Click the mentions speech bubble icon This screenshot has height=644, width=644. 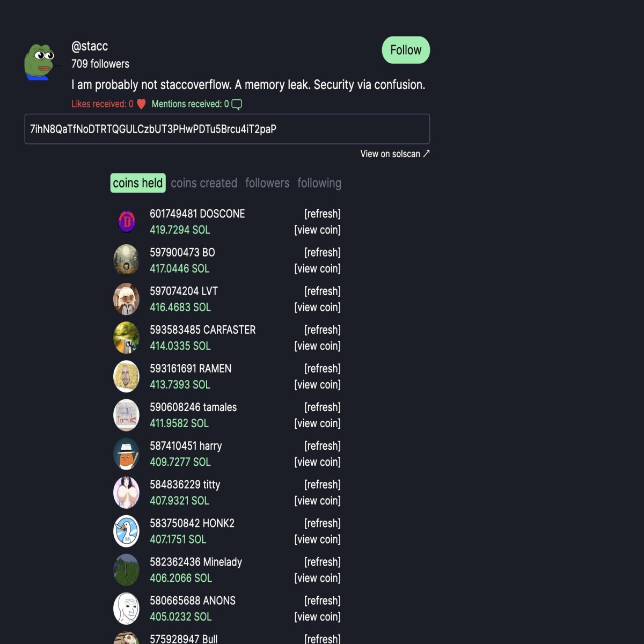tap(237, 104)
